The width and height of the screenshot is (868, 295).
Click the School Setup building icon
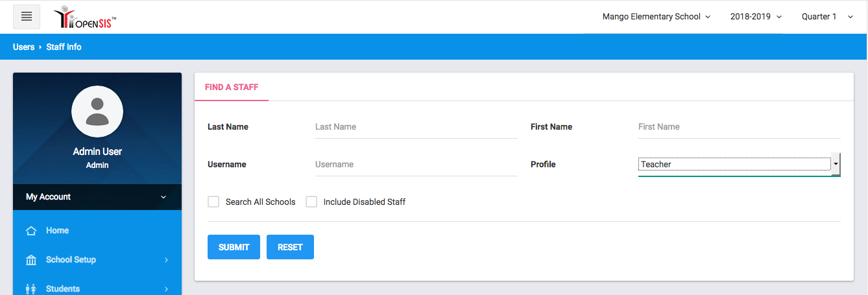tap(30, 260)
